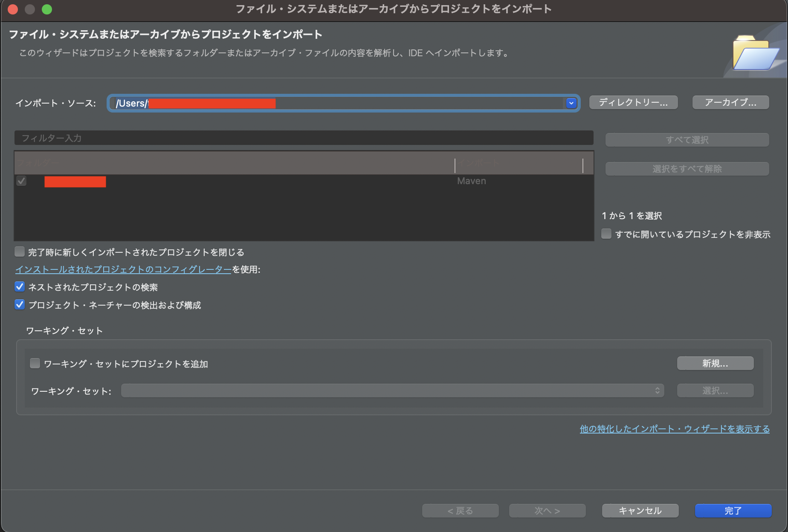The width and height of the screenshot is (788, 532).
Task: Disable ネストされたプロジェクトの検索
Action: coord(19,287)
